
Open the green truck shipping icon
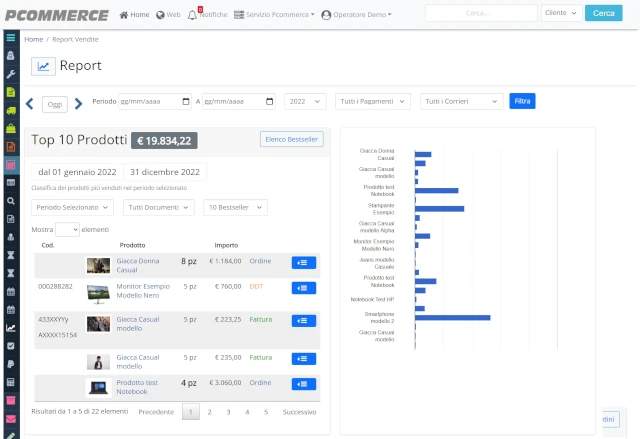tap(11, 110)
